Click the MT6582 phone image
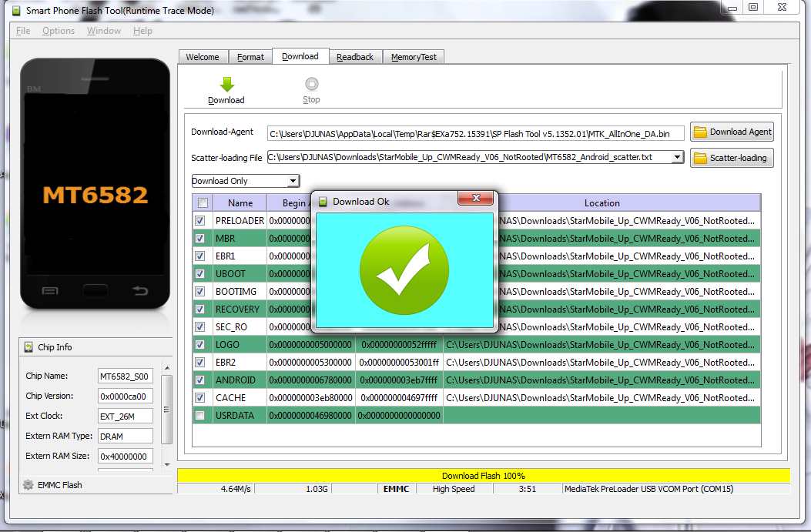Screen dimensions: 811x532 coord(96,183)
